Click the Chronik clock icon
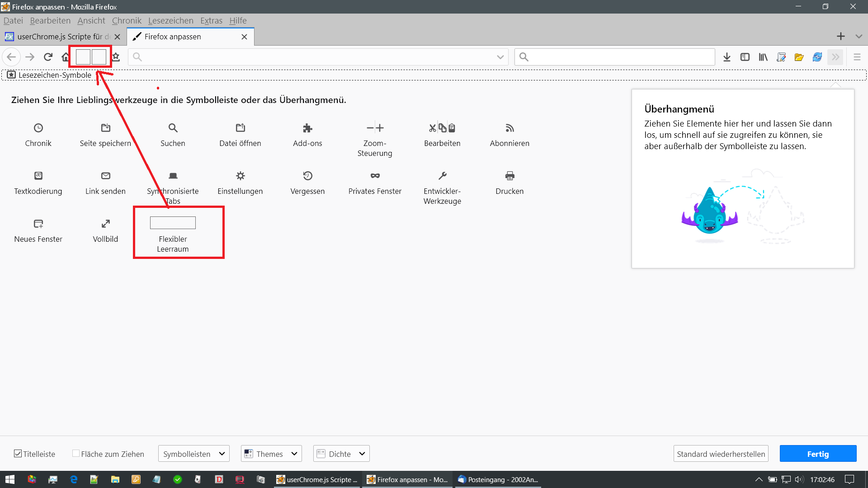Image resolution: width=868 pixels, height=488 pixels. pos(38,128)
